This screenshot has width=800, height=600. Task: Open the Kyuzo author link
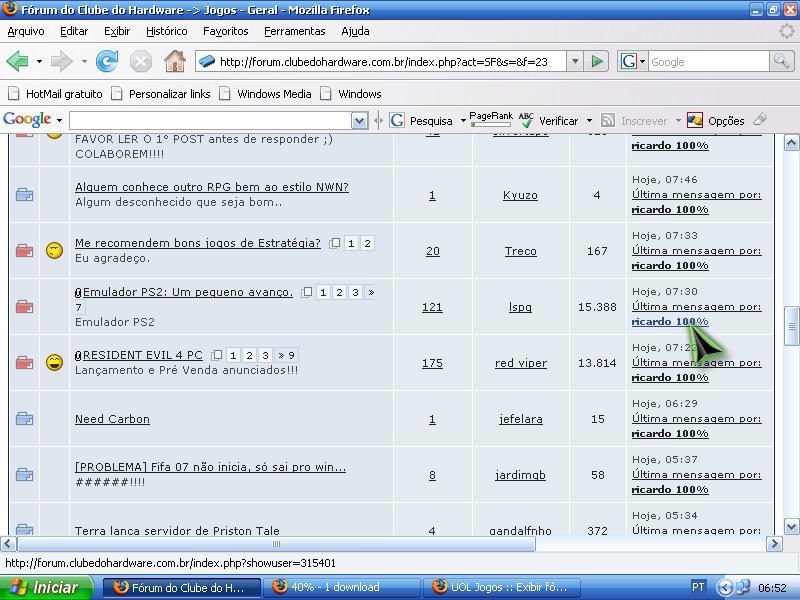pos(520,195)
